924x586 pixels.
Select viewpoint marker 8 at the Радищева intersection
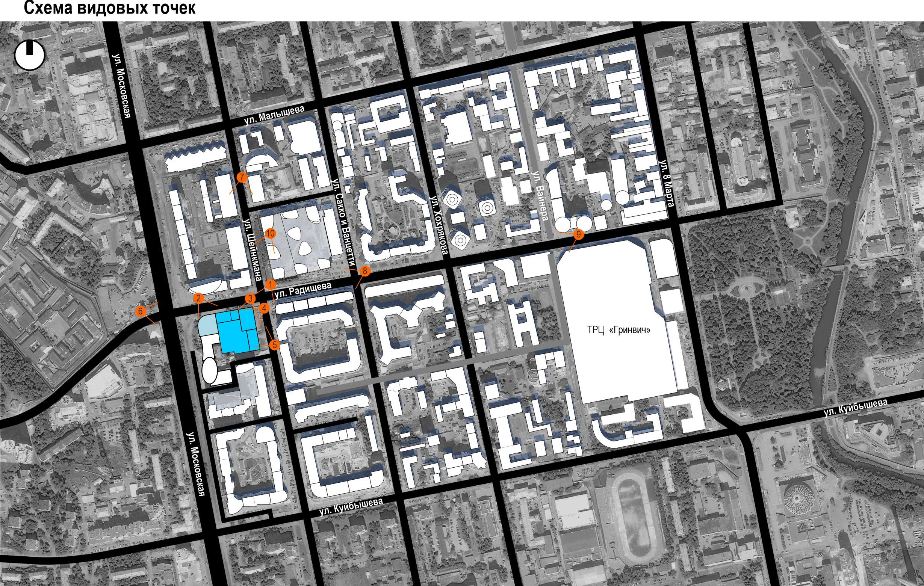[x=364, y=271]
